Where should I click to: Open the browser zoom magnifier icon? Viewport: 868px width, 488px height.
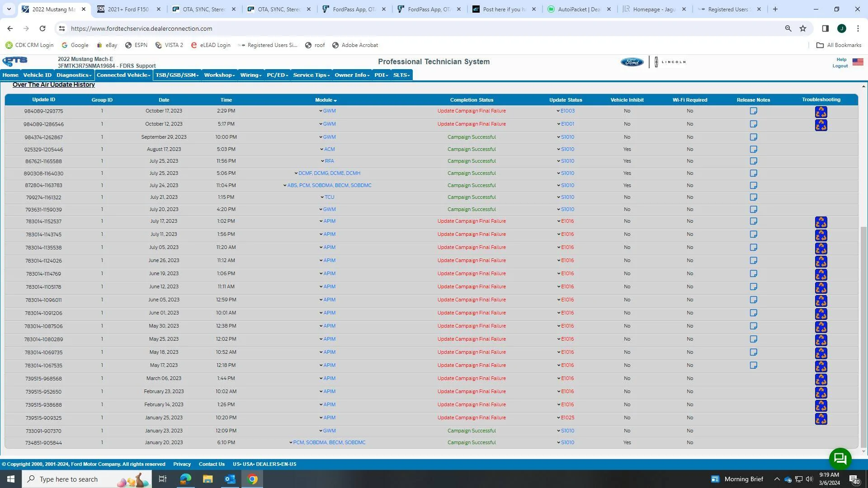pyautogui.click(x=788, y=28)
